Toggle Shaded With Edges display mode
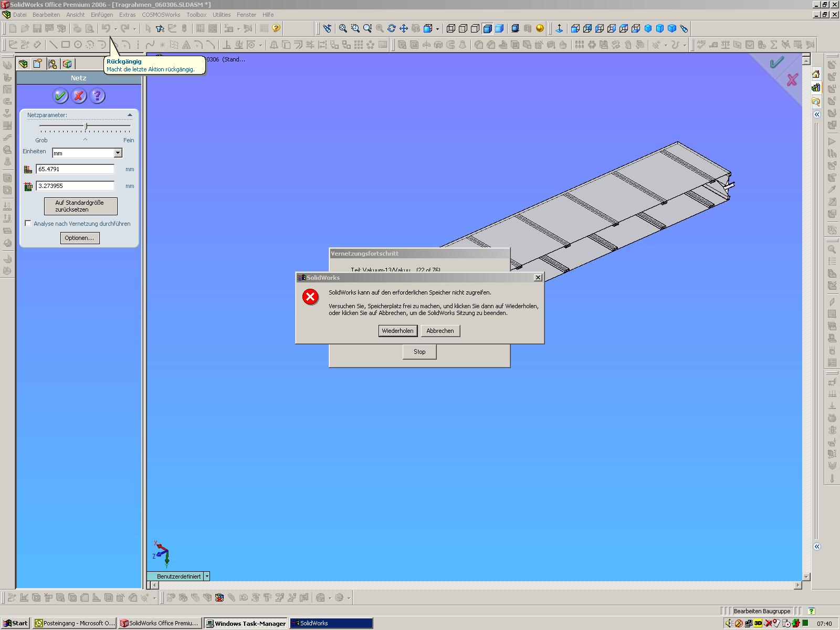Image resolution: width=840 pixels, height=630 pixels. click(x=487, y=28)
